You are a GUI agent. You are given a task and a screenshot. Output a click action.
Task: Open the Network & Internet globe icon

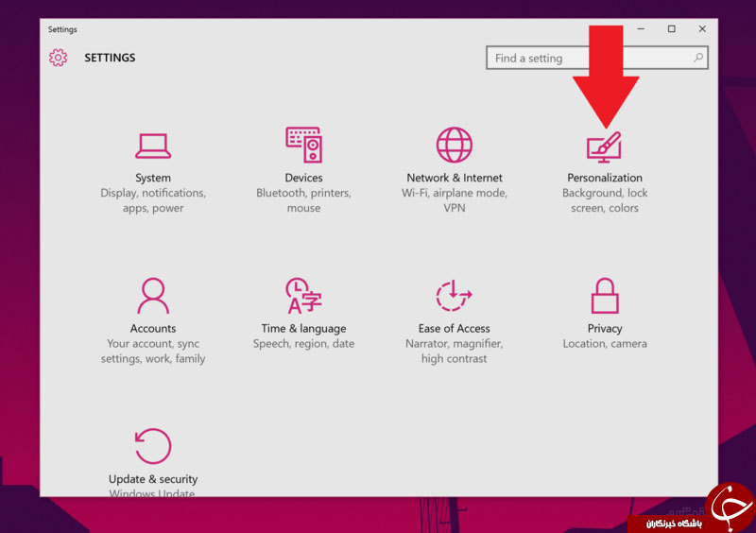[x=455, y=145]
